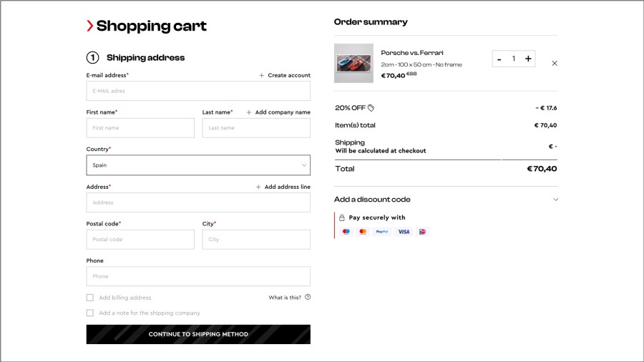Click the Mastercard payment icon
This screenshot has width=644, height=362.
(363, 232)
